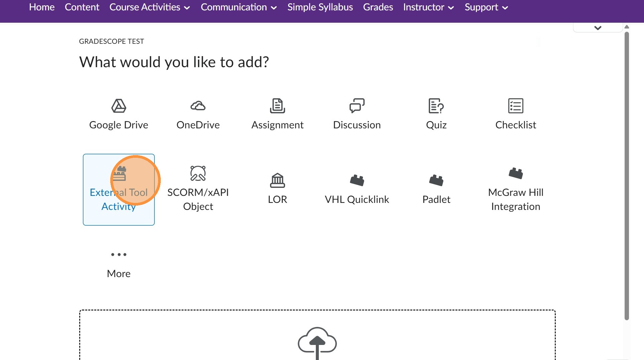Expand the Course Activities menu
This screenshot has height=360, width=644.
pyautogui.click(x=149, y=7)
